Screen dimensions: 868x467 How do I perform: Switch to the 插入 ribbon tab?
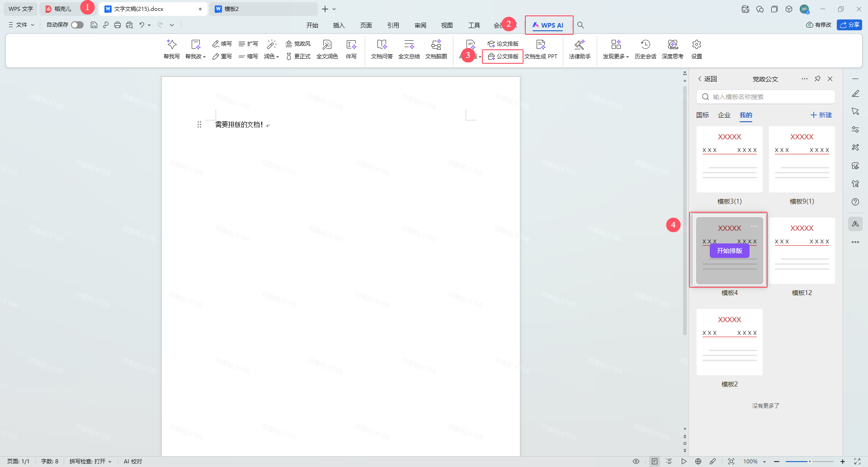339,25
